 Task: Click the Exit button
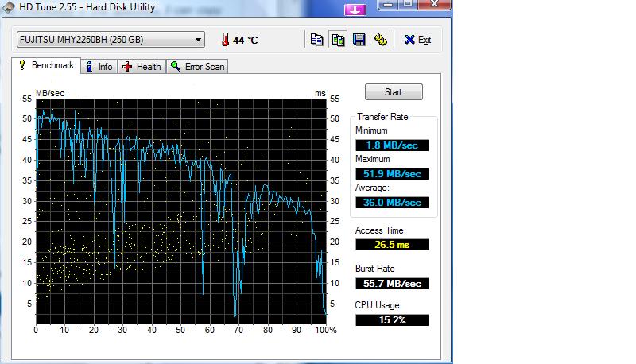pyautogui.click(x=417, y=40)
